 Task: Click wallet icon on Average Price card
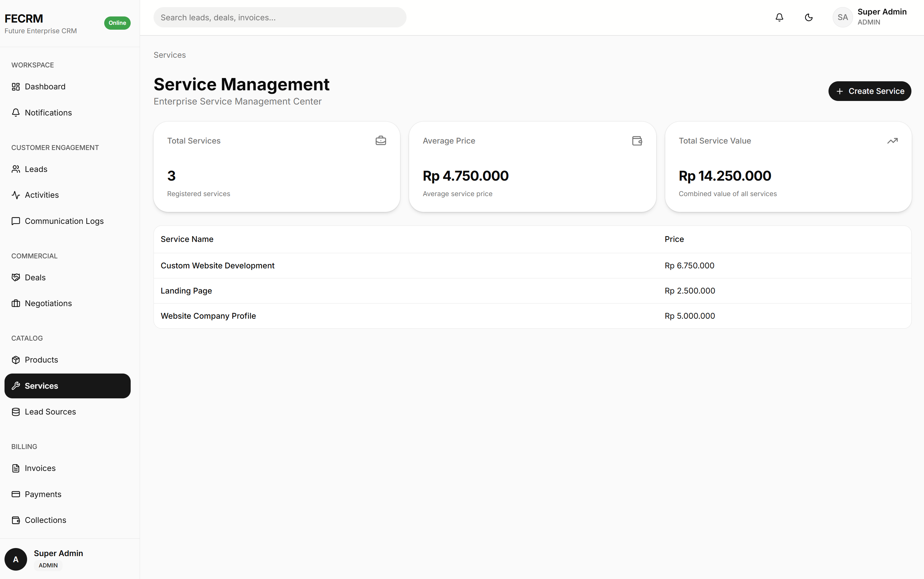637,141
